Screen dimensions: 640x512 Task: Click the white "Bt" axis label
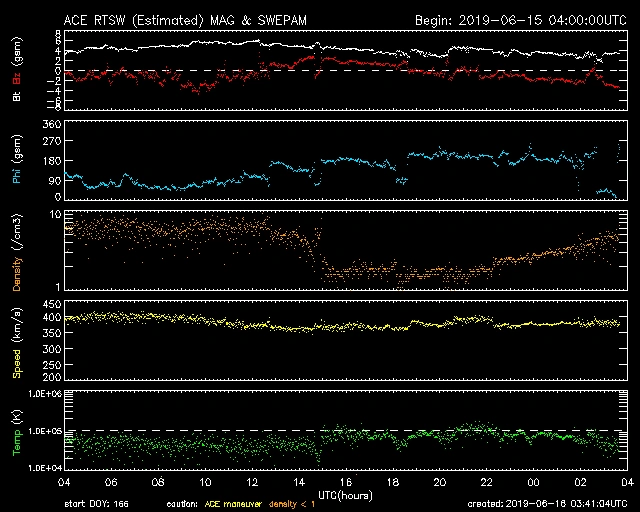pyautogui.click(x=17, y=96)
